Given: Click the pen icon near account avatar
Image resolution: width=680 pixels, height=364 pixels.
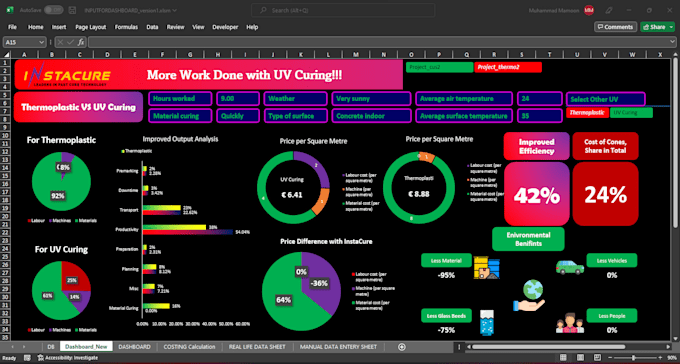Looking at the screenshot, I should pyautogui.click(x=609, y=10).
